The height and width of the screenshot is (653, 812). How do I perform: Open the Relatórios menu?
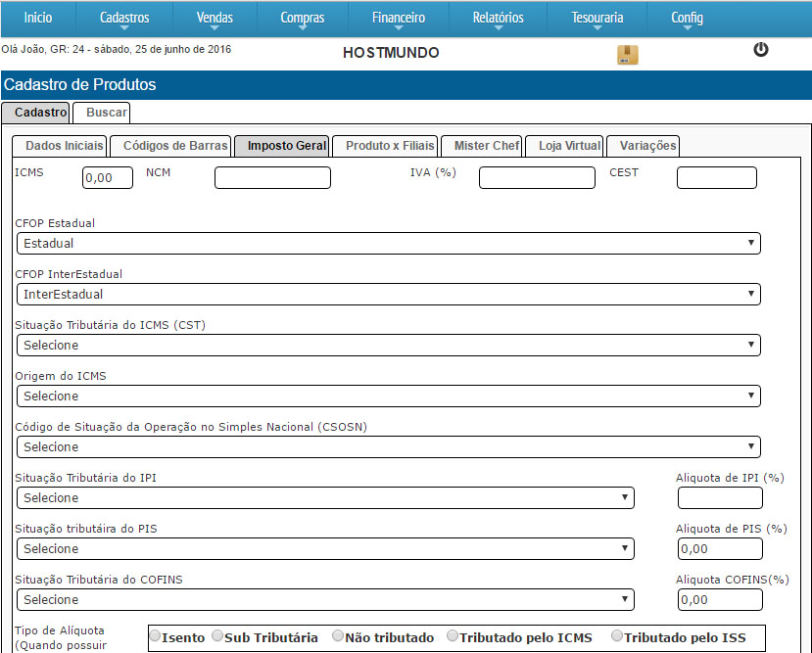(x=498, y=18)
